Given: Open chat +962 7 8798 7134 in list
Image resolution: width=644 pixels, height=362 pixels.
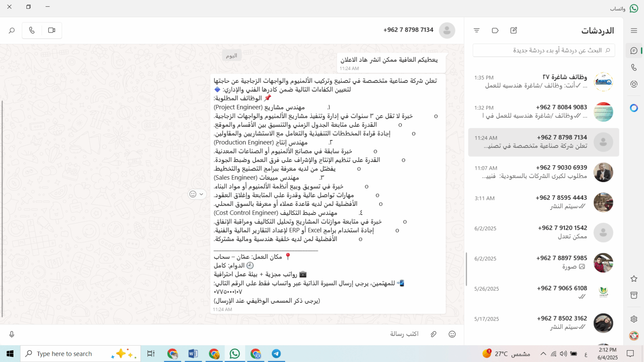Looking at the screenshot, I should [x=543, y=142].
